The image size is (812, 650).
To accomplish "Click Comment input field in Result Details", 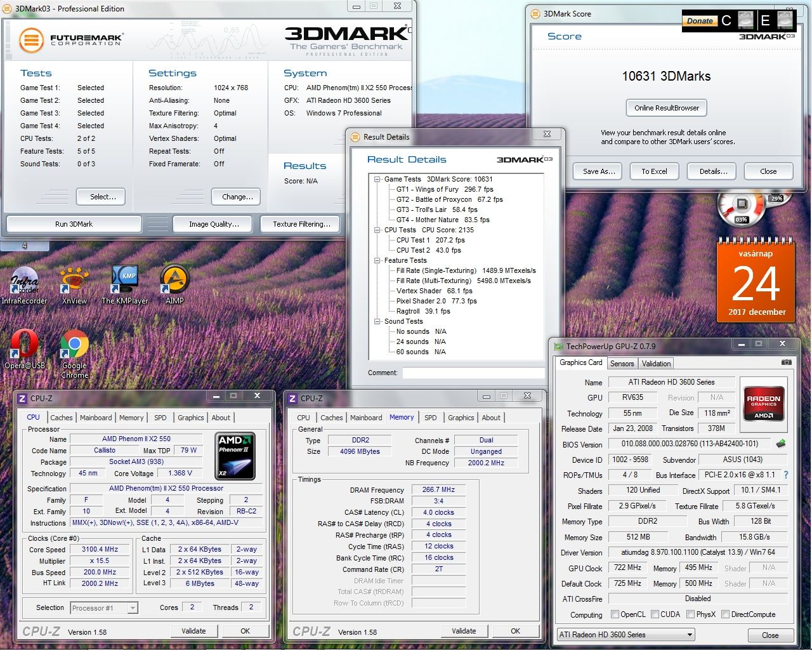I will coord(473,373).
